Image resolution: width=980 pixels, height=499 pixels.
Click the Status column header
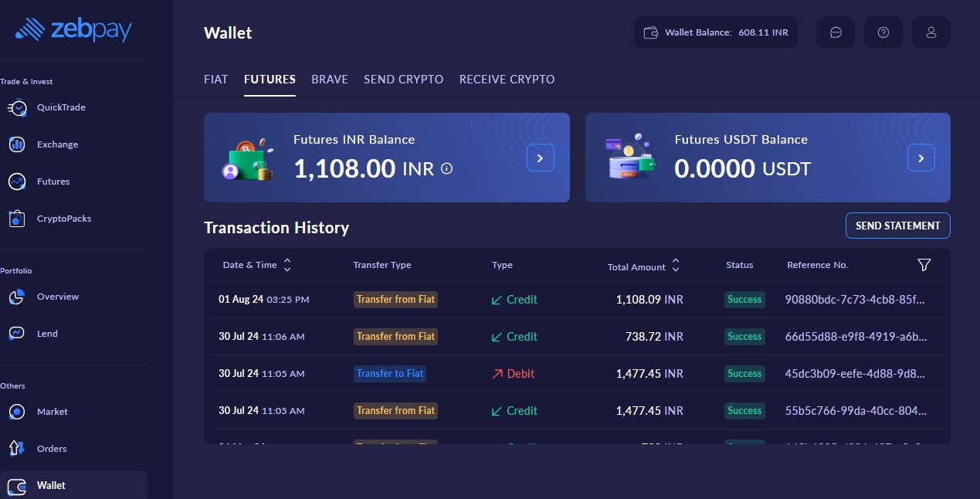pos(740,265)
